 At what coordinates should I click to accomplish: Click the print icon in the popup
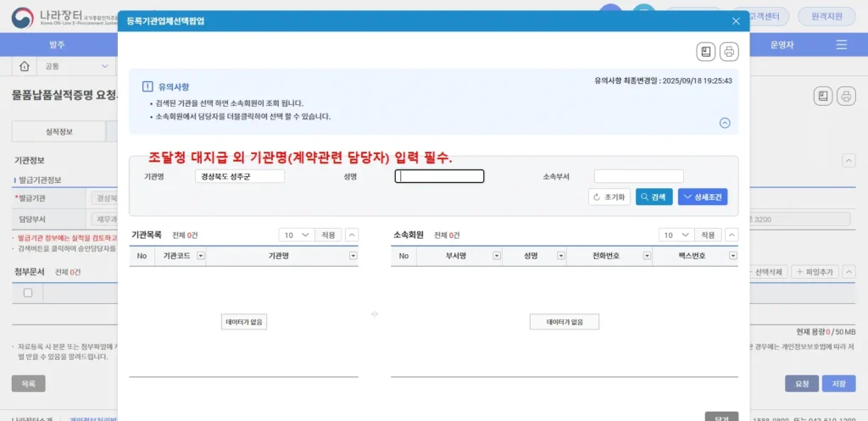(729, 53)
